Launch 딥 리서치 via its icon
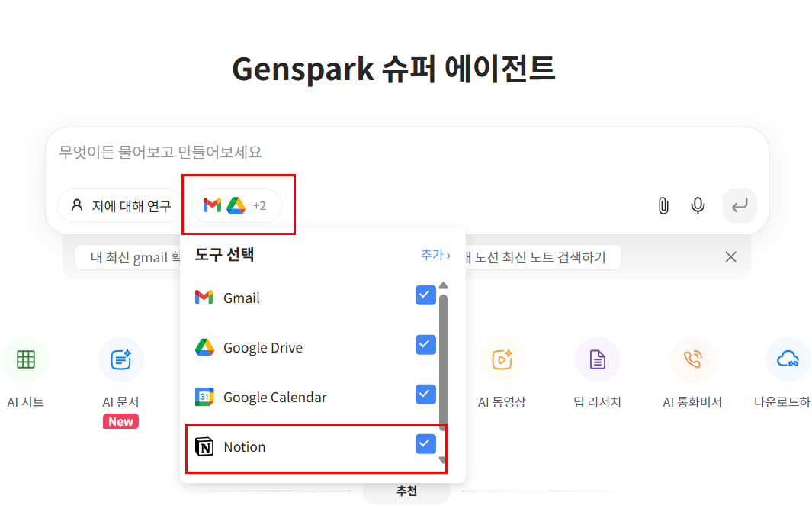Image resolution: width=812 pixels, height=525 pixels. 597,359
